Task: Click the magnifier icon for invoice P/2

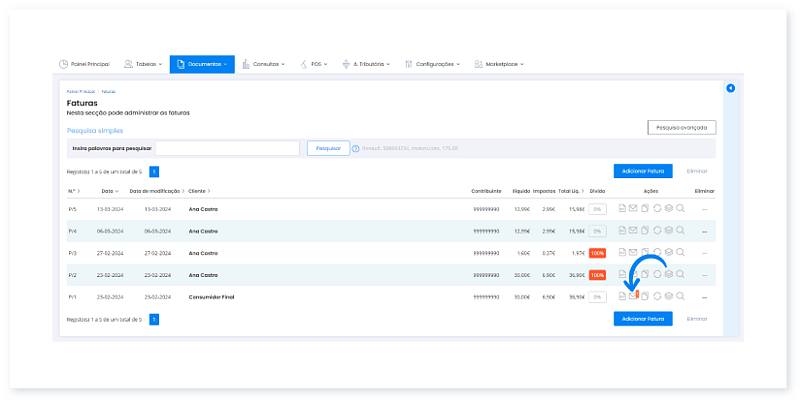Action: 681,274
